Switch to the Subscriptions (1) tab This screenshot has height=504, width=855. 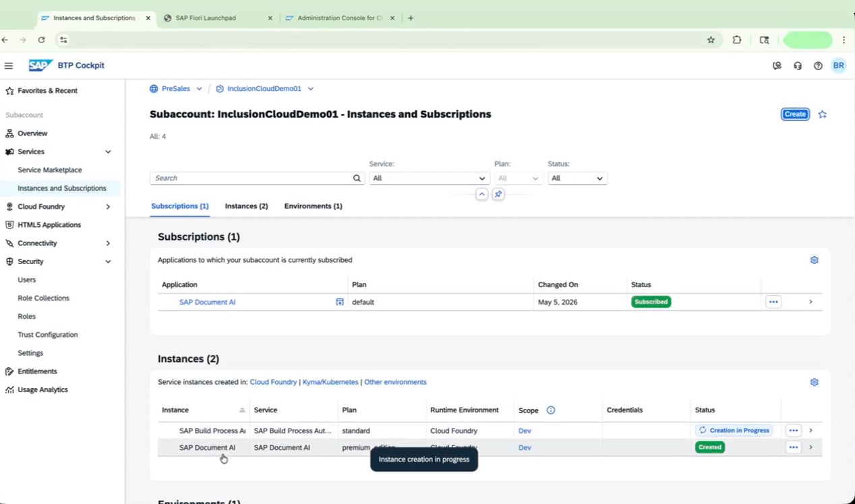click(x=180, y=206)
